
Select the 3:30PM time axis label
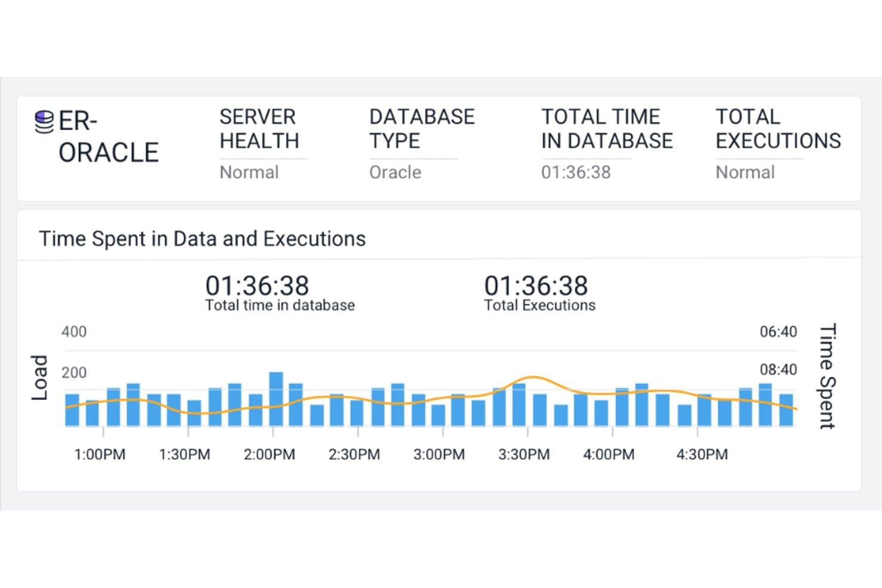point(524,455)
